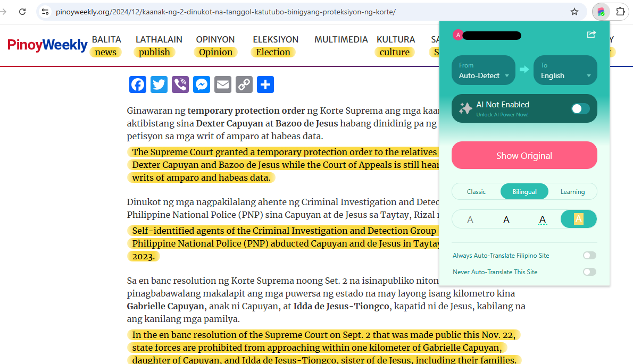This screenshot has width=633, height=364.
Task: Click the Twitter share icon
Action: tap(159, 85)
